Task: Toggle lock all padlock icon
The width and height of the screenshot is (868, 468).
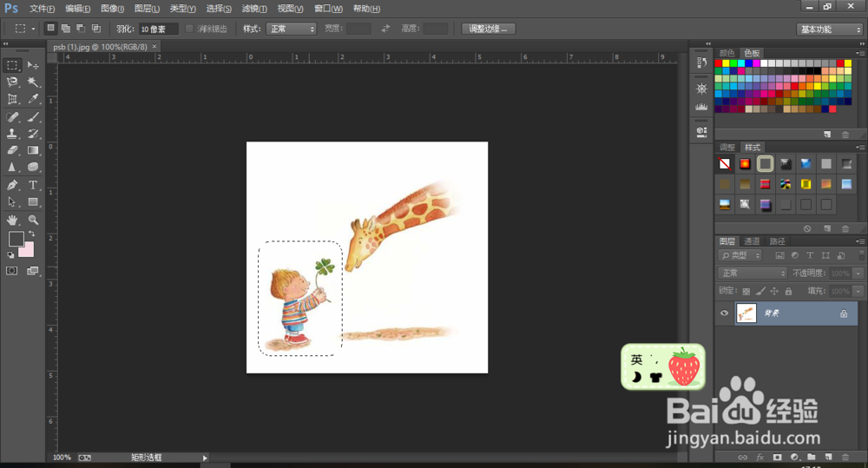Action: (788, 292)
